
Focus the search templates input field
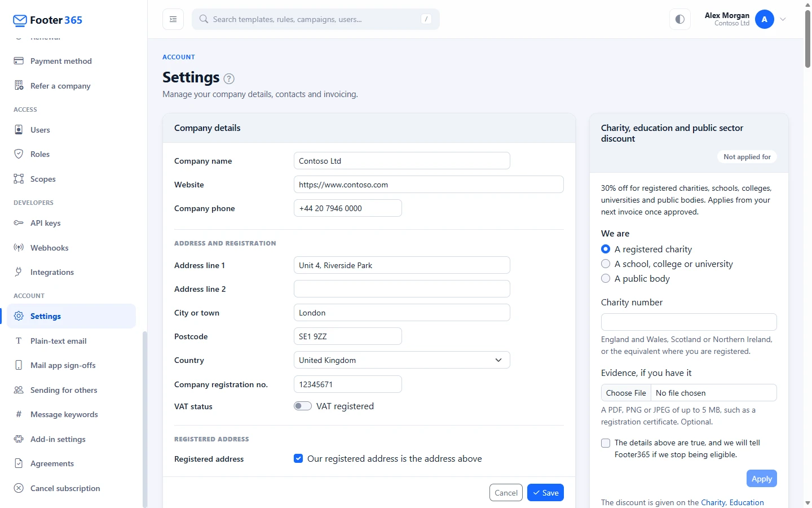pyautogui.click(x=316, y=19)
